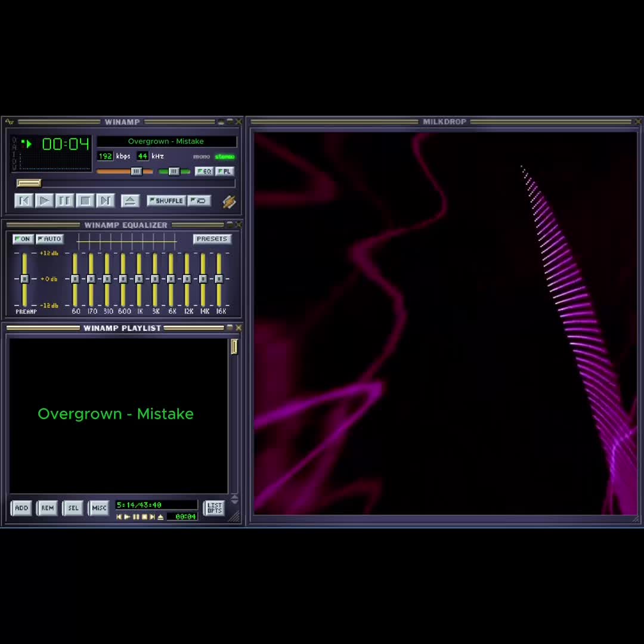The image size is (644, 644).
Task: Click the +0 db label in equalizer
Action: click(49, 279)
